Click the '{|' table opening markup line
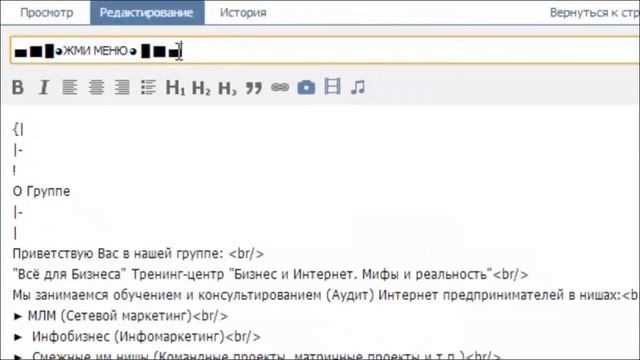 point(18,129)
